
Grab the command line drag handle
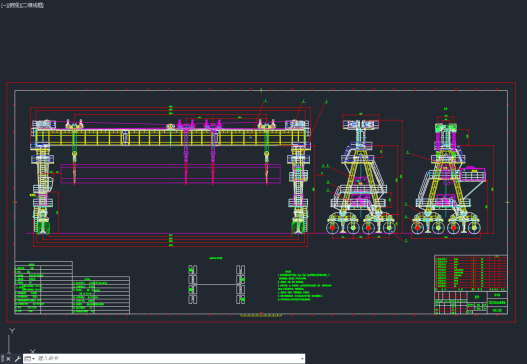pyautogui.click(x=3, y=359)
